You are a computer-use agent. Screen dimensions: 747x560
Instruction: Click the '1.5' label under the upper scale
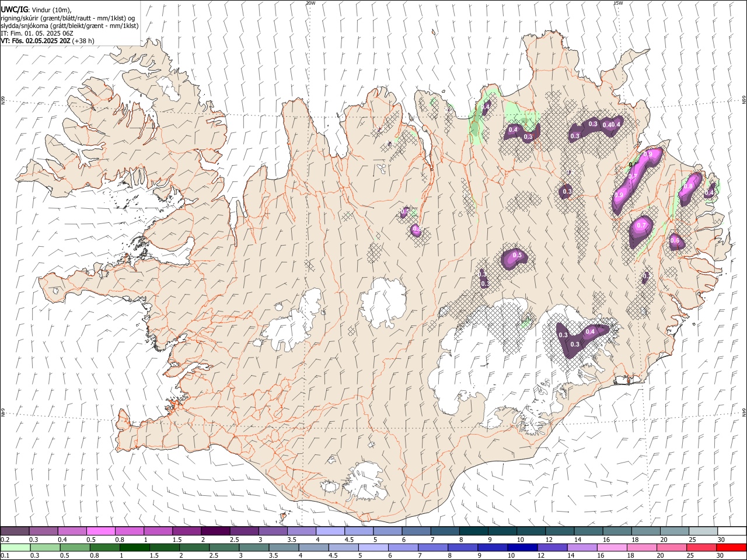coord(177,540)
